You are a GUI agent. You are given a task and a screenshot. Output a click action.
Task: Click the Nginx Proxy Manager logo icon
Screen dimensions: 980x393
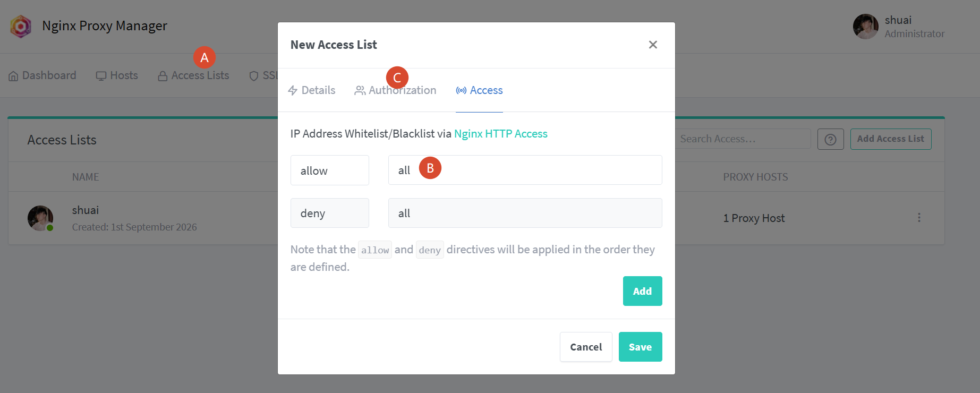(x=21, y=26)
